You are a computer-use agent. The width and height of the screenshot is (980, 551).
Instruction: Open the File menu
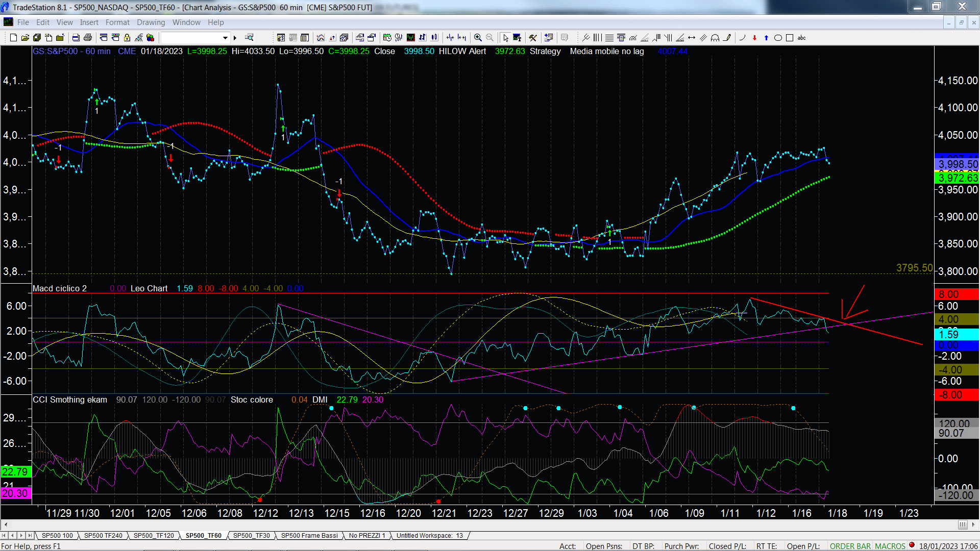tap(23, 22)
